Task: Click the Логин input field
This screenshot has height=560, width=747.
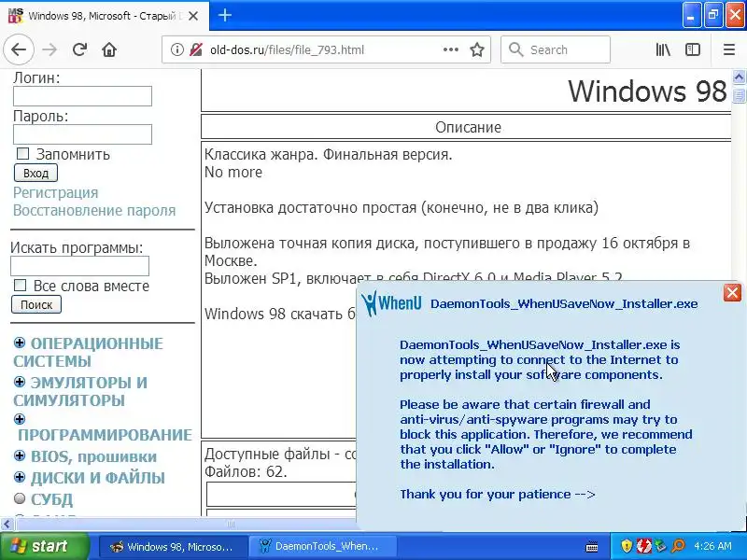Action: (82, 96)
